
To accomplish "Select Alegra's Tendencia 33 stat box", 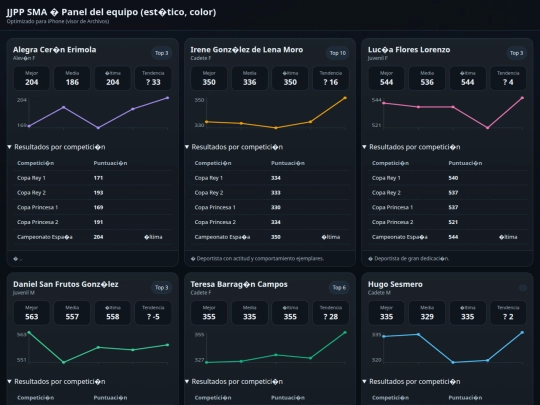I will click(x=153, y=78).
